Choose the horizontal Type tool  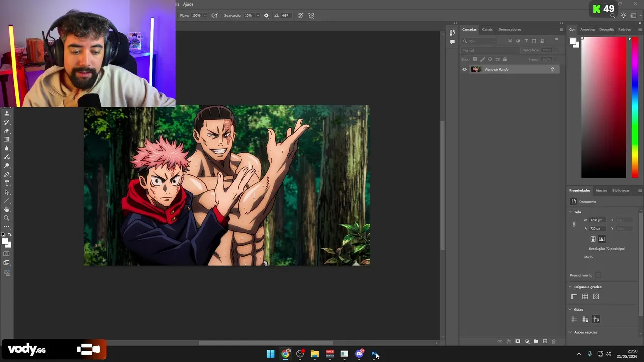point(7,183)
